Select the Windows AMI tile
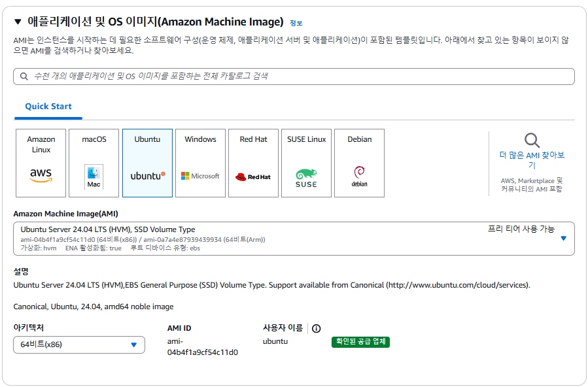Screen dimensions: 588x387 tap(200, 163)
